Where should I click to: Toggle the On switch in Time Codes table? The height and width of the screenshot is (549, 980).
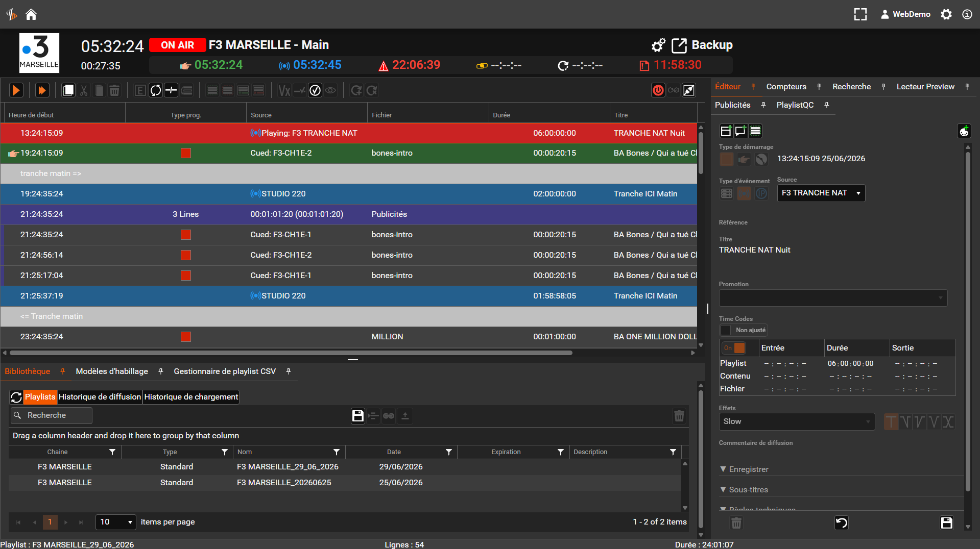(x=734, y=348)
